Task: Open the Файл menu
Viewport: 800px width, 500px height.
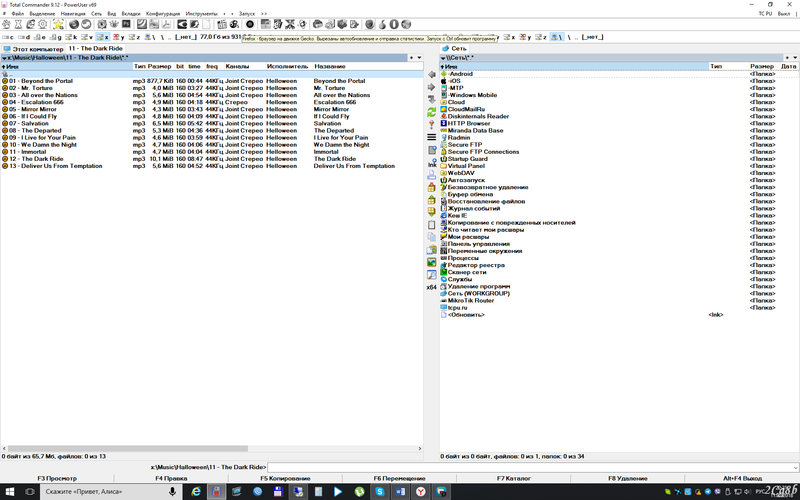Action: 17,14
